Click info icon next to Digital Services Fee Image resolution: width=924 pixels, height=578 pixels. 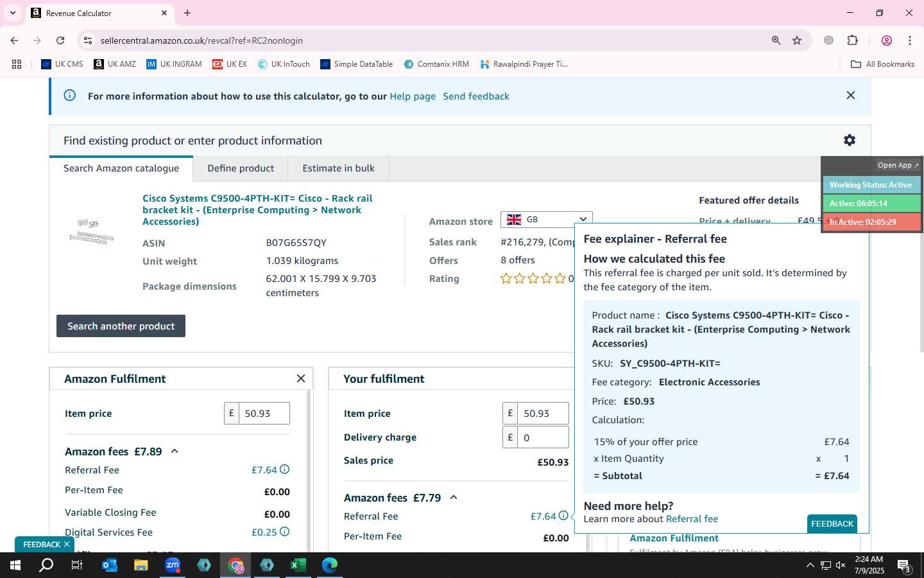pyautogui.click(x=285, y=532)
